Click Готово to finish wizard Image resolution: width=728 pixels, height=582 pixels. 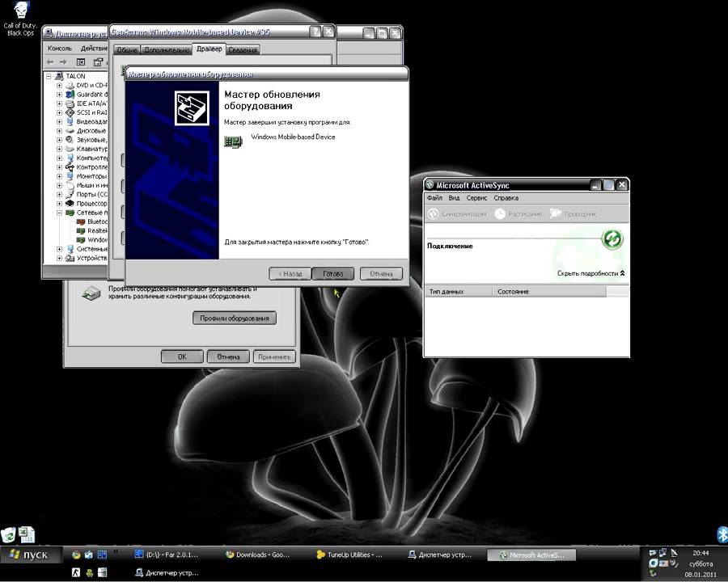[x=333, y=274]
